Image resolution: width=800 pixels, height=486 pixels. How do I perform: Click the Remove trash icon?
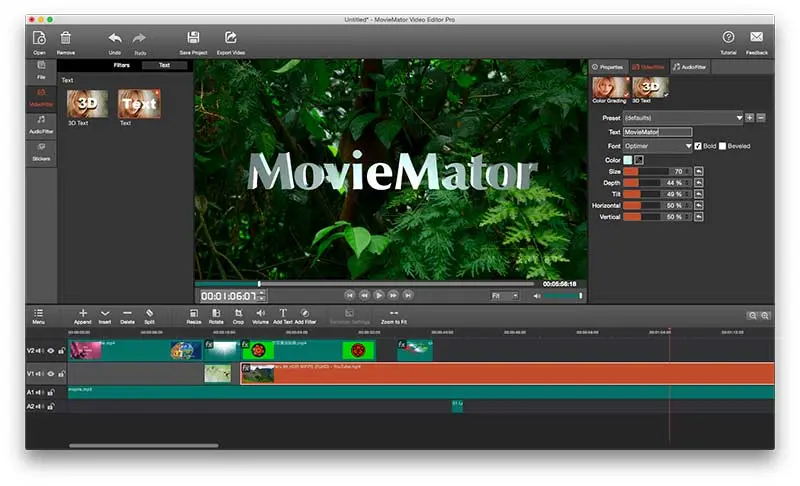tap(65, 38)
